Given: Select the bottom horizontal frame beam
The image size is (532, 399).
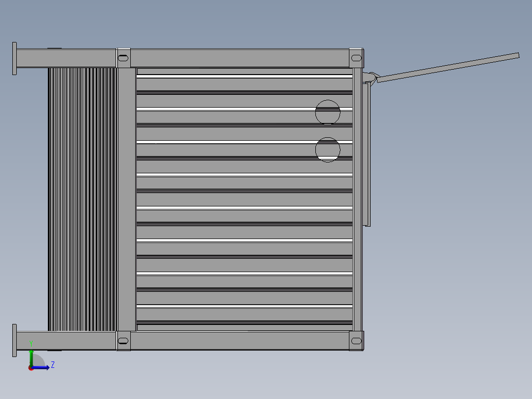Looking at the screenshot, I should click(x=239, y=341).
